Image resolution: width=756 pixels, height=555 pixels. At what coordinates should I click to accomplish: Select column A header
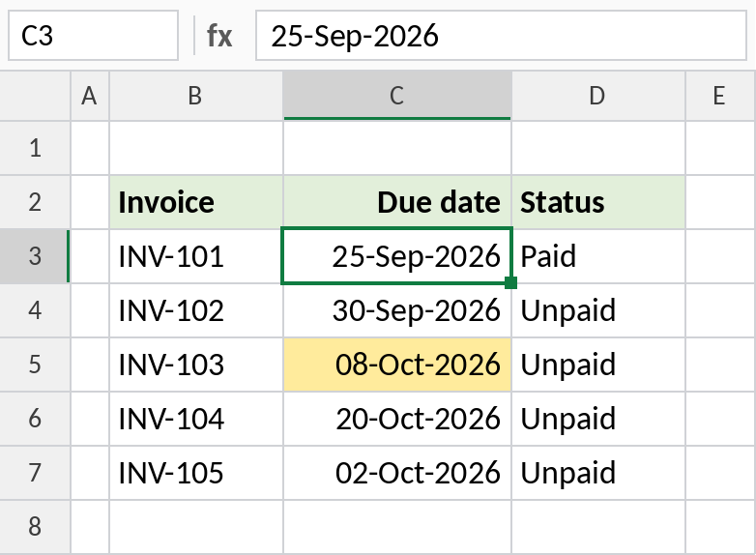coord(90,96)
